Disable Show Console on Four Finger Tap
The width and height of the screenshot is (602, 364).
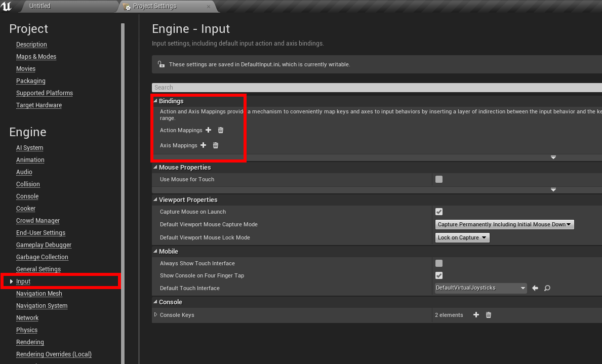(439, 275)
